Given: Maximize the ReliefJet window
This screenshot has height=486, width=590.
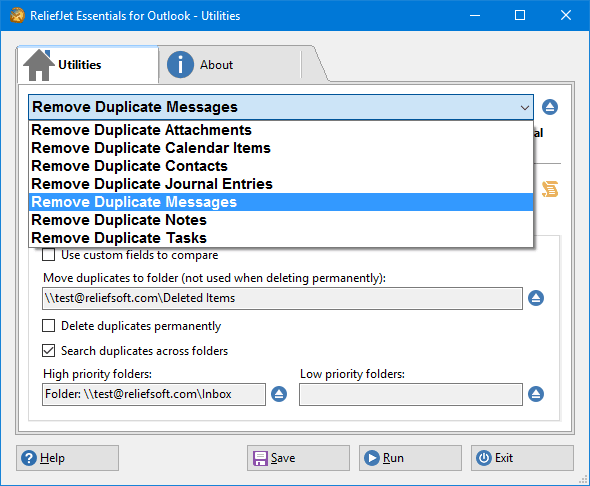Looking at the screenshot, I should click(520, 15).
